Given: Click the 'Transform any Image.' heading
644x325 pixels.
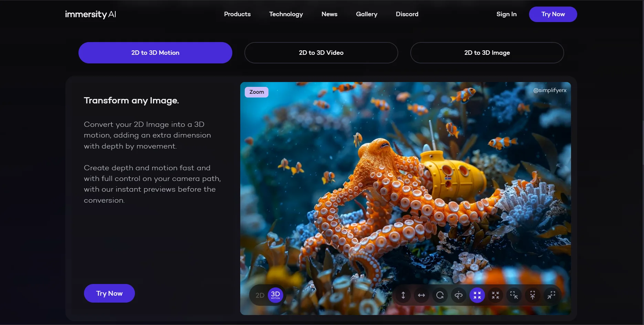Looking at the screenshot, I should tap(131, 101).
